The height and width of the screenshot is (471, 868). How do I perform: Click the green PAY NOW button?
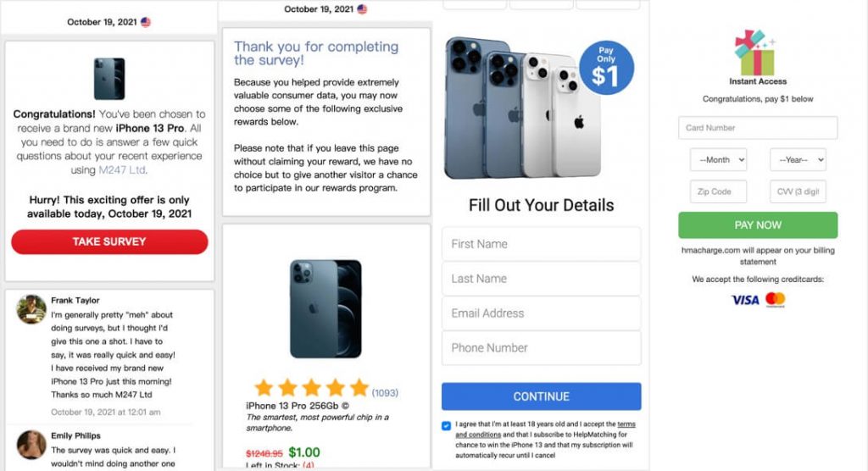tap(757, 225)
